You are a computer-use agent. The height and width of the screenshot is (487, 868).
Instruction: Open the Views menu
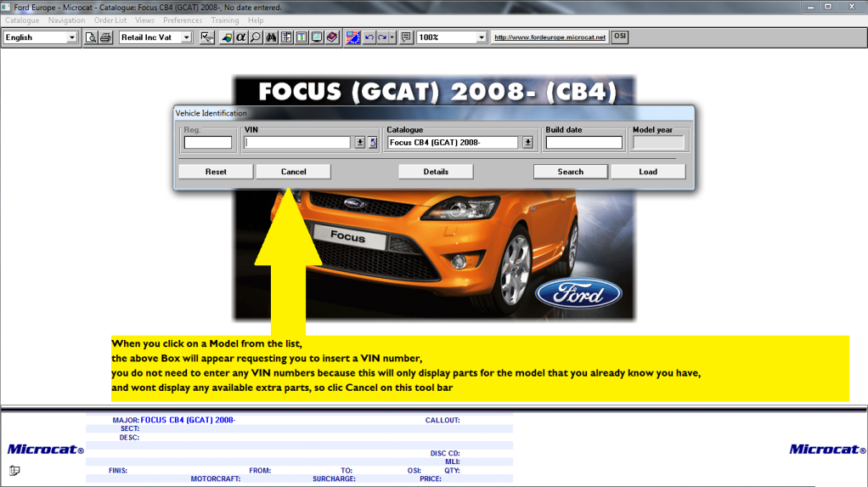click(x=144, y=20)
